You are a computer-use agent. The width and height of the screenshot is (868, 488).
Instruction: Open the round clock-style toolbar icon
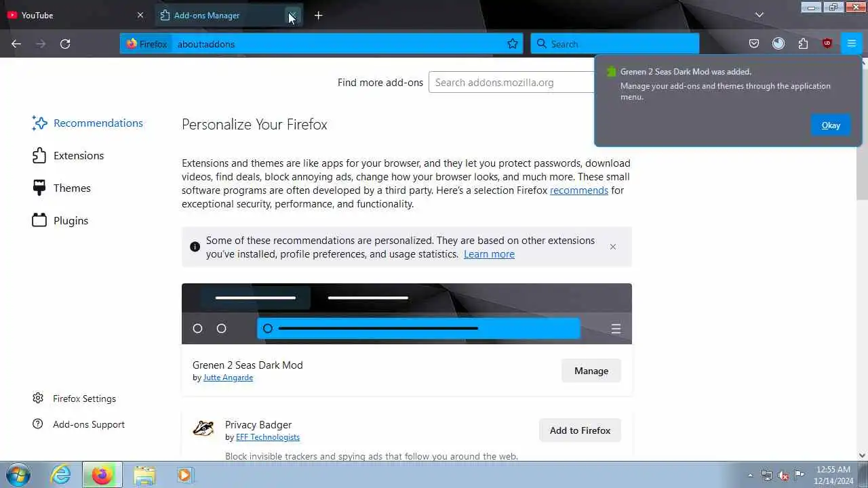tap(778, 44)
